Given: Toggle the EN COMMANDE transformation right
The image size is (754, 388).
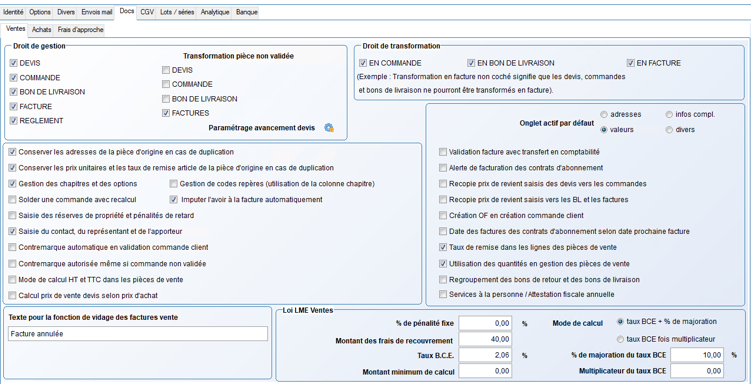Looking at the screenshot, I should click(363, 63).
